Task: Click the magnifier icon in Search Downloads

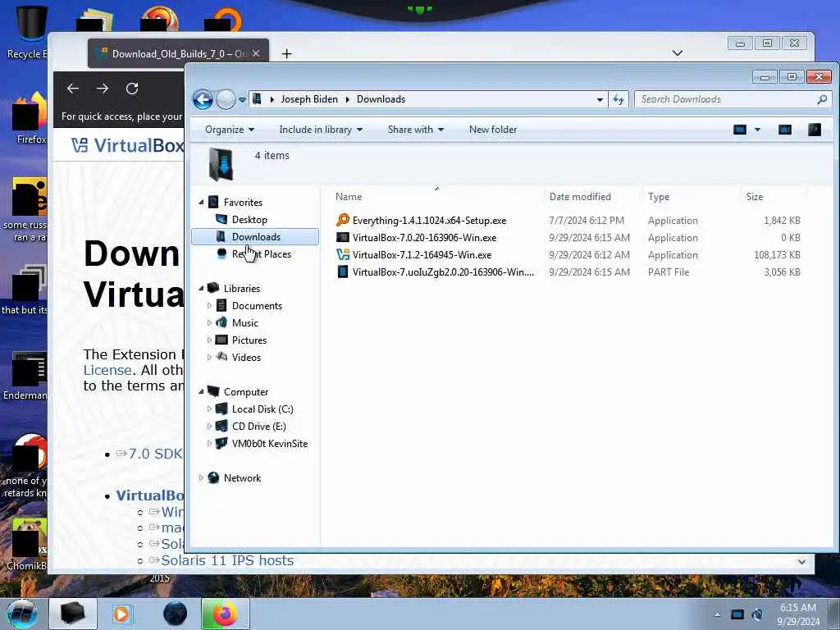Action: (x=822, y=99)
